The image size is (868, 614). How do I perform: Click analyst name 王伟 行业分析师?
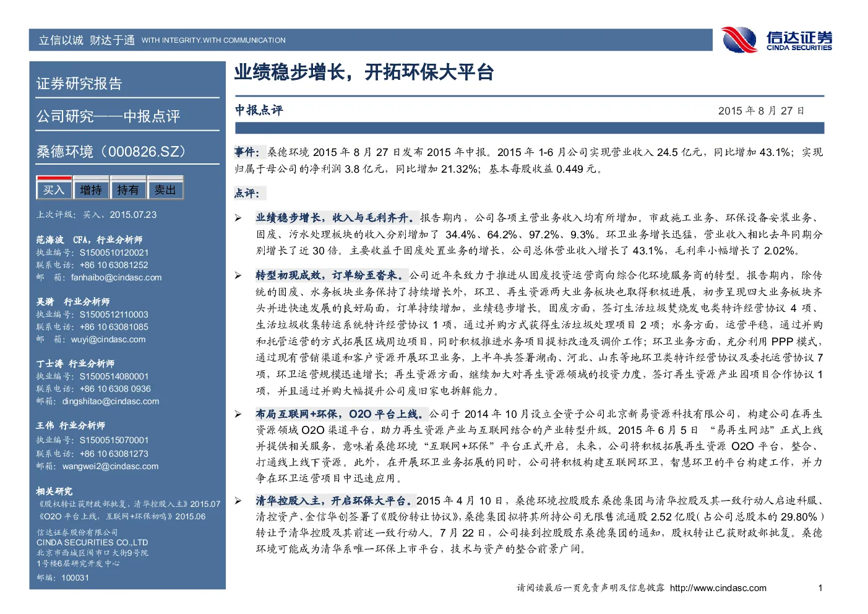71,425
